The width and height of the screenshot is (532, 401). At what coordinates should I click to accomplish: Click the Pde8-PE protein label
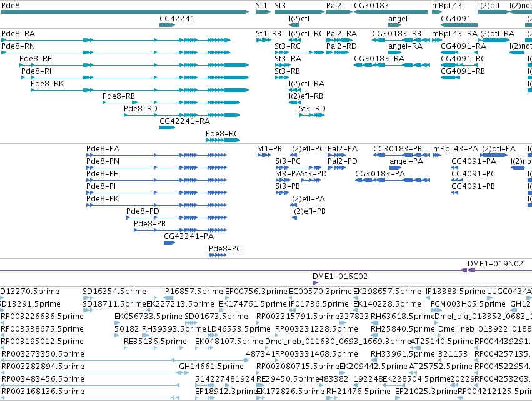102,174
